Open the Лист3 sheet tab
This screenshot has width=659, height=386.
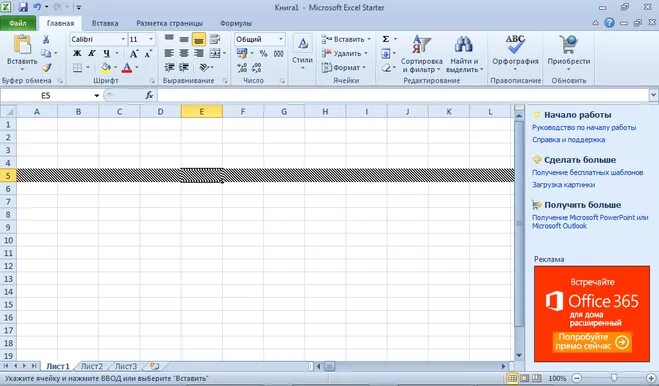[126, 367]
